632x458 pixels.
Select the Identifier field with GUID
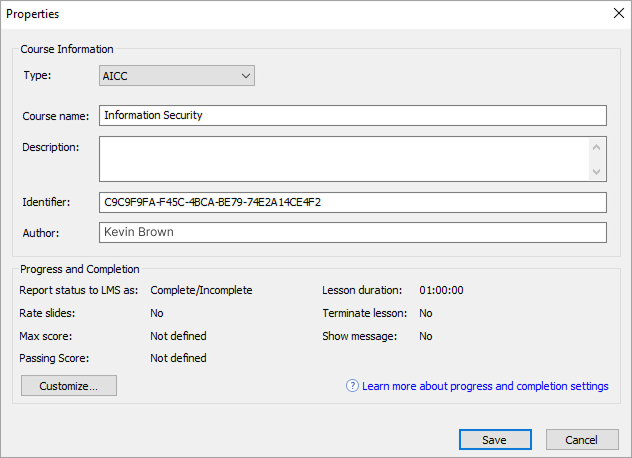(352, 202)
